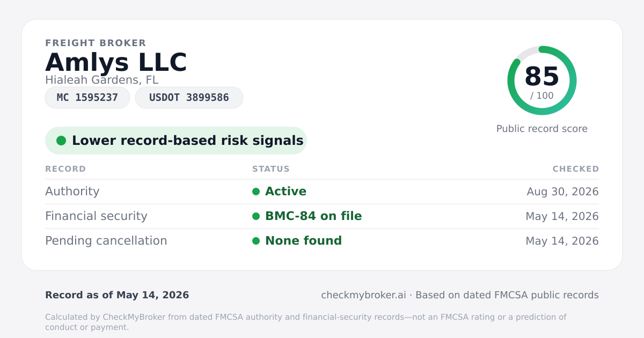The height and width of the screenshot is (338, 644).
Task: Select the Pending cancellation record row
Action: point(322,241)
